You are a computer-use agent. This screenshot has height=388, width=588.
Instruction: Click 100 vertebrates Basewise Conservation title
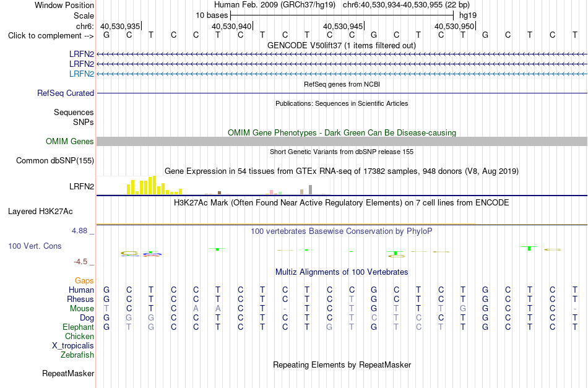[342, 231]
